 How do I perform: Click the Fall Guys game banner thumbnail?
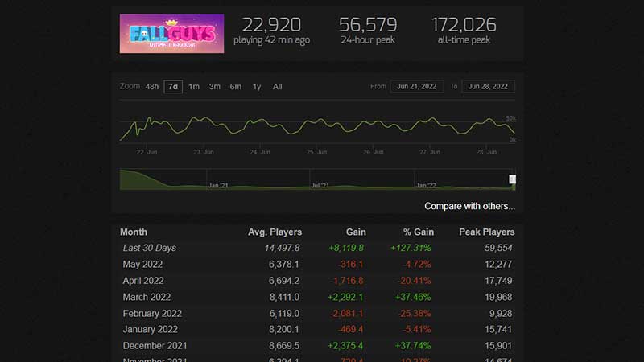click(171, 34)
